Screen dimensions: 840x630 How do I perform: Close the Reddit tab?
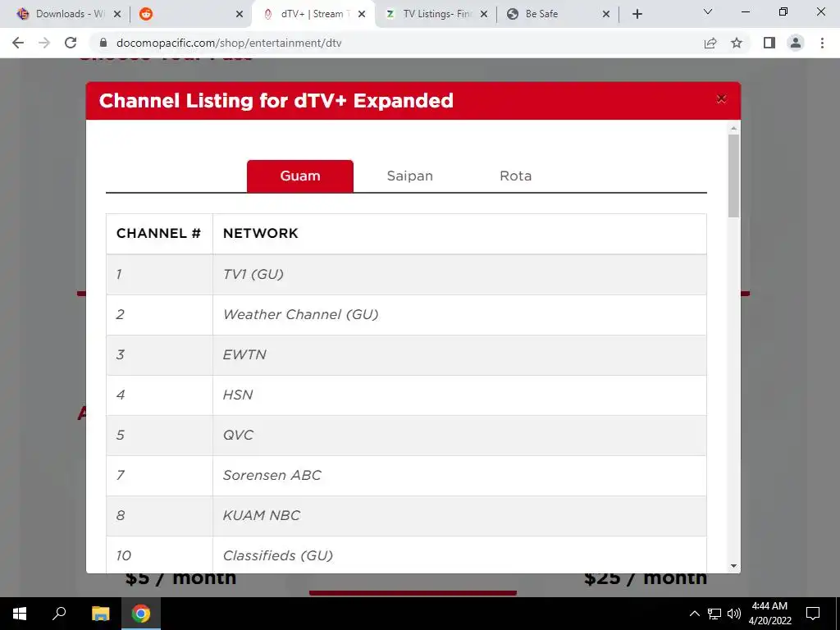[x=240, y=14]
